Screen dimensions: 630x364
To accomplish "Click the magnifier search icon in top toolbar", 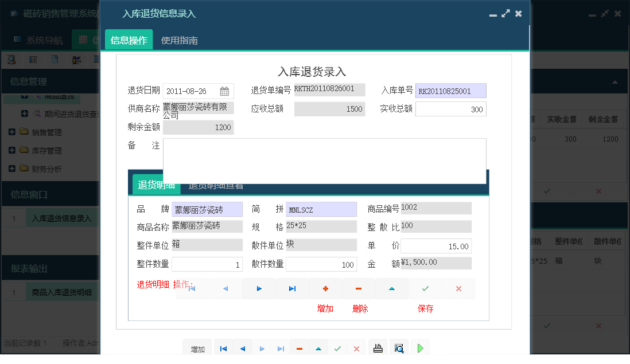I will pos(13,59).
